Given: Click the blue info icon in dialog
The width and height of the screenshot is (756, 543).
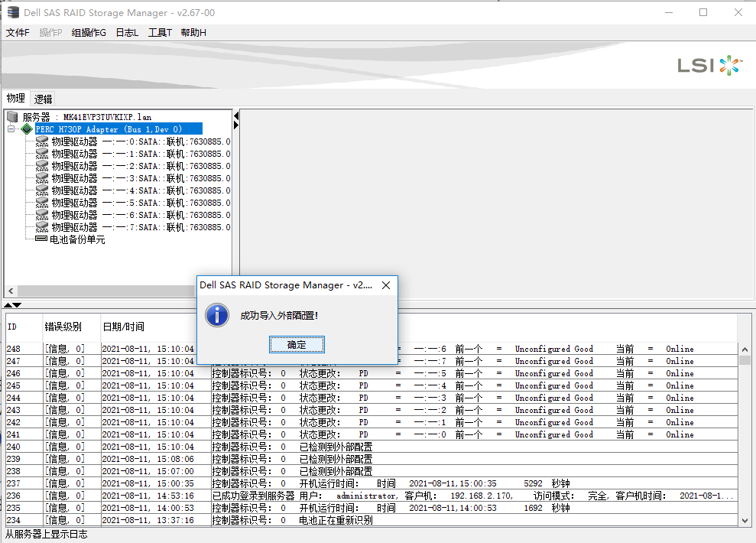Looking at the screenshot, I should click(x=217, y=315).
